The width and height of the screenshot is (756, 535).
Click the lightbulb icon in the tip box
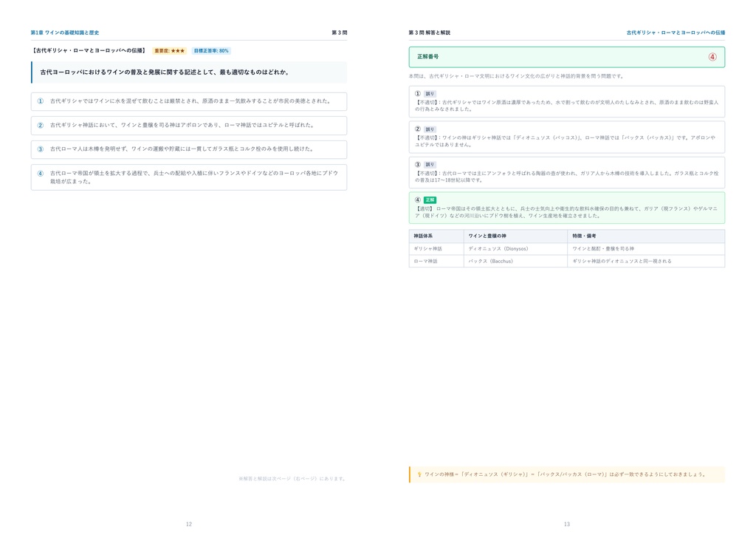click(x=419, y=474)
